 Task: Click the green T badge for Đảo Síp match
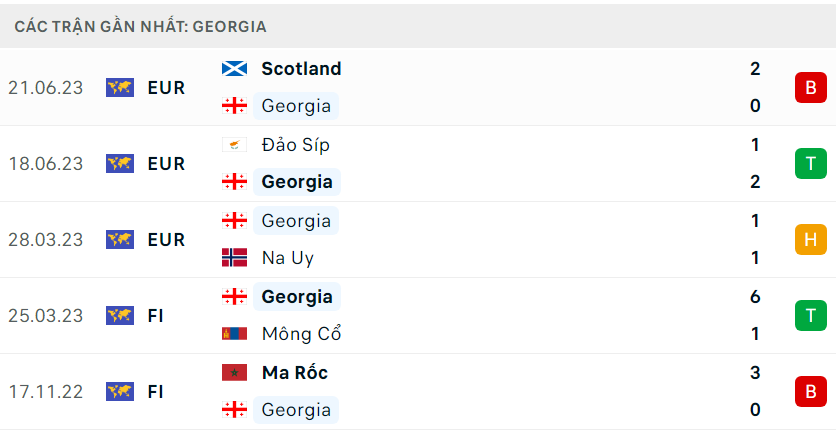coord(810,164)
